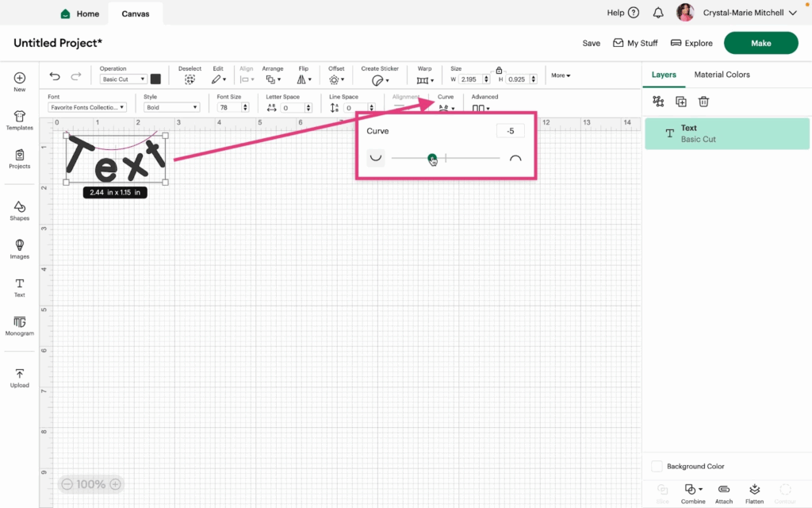Open the Templates panel
Image resolution: width=812 pixels, height=508 pixels.
[x=20, y=120]
